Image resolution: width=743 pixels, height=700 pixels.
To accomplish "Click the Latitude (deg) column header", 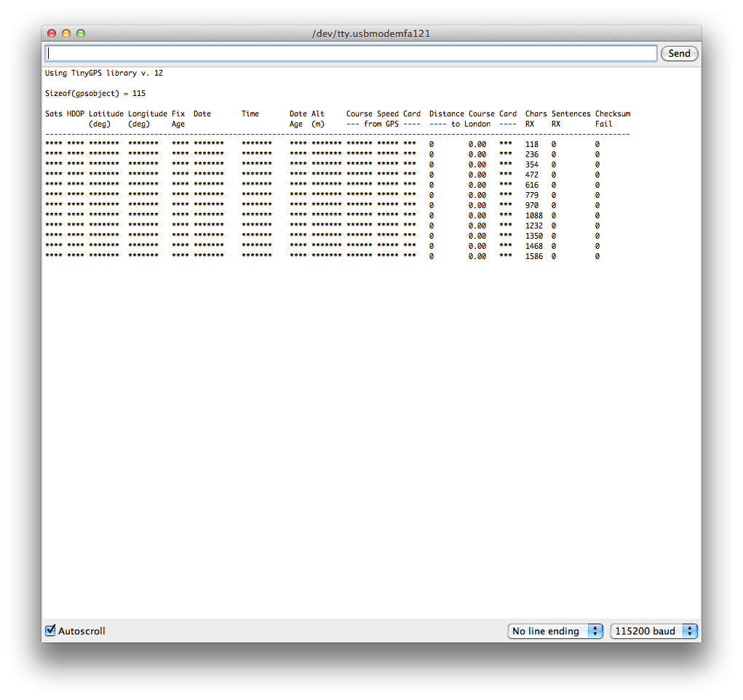I will pyautogui.click(x=106, y=119).
